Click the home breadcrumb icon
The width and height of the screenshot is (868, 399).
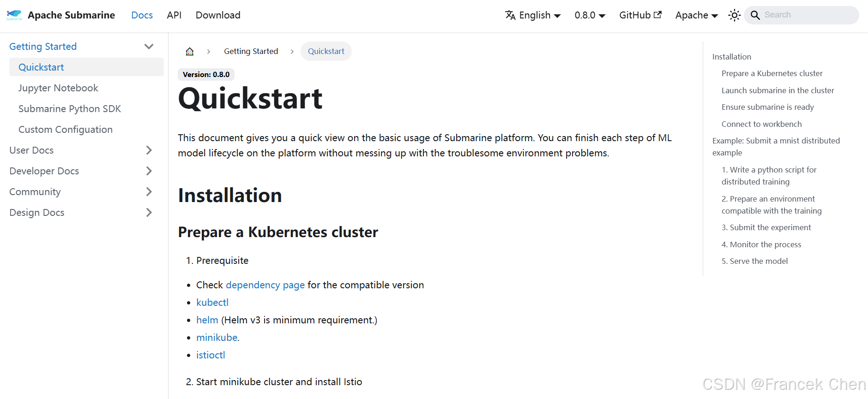tap(190, 51)
